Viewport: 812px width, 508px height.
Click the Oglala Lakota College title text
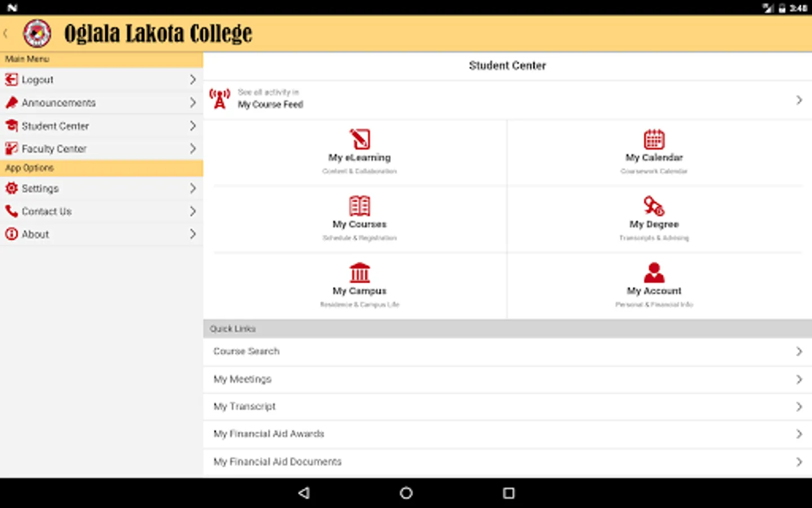point(158,33)
